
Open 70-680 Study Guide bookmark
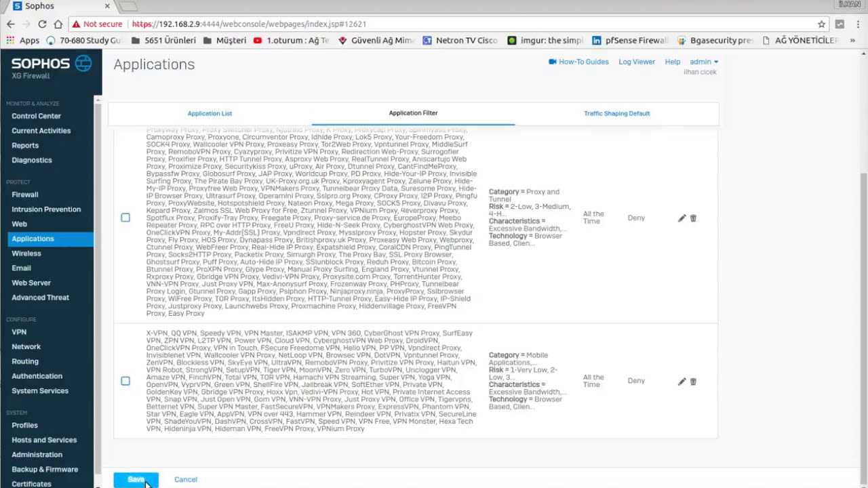click(84, 41)
